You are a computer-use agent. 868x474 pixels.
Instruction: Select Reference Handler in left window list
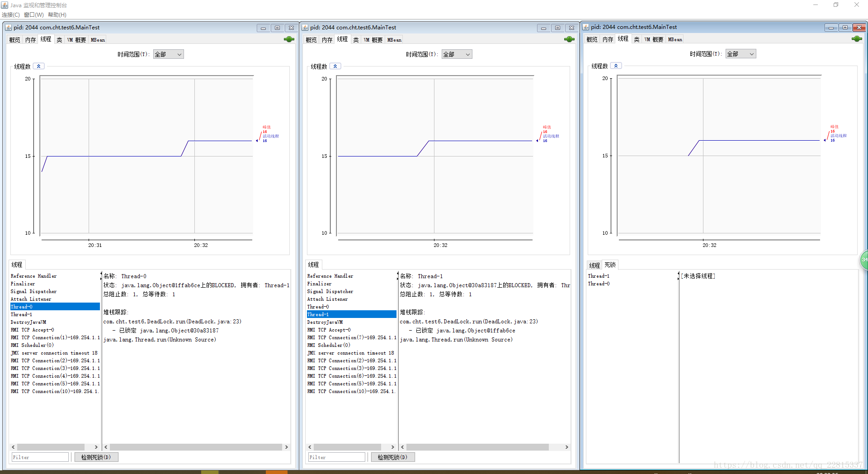click(55, 276)
